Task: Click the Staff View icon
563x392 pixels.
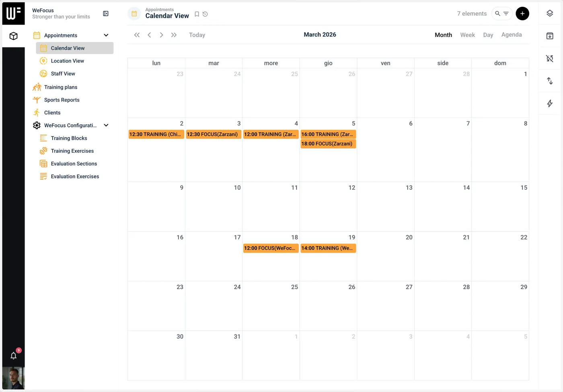Action: 43,74
